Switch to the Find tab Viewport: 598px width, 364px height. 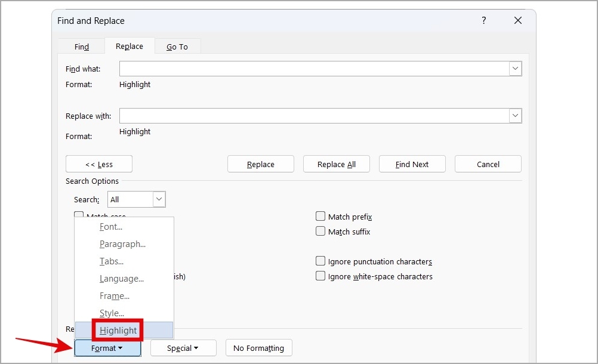pos(81,47)
